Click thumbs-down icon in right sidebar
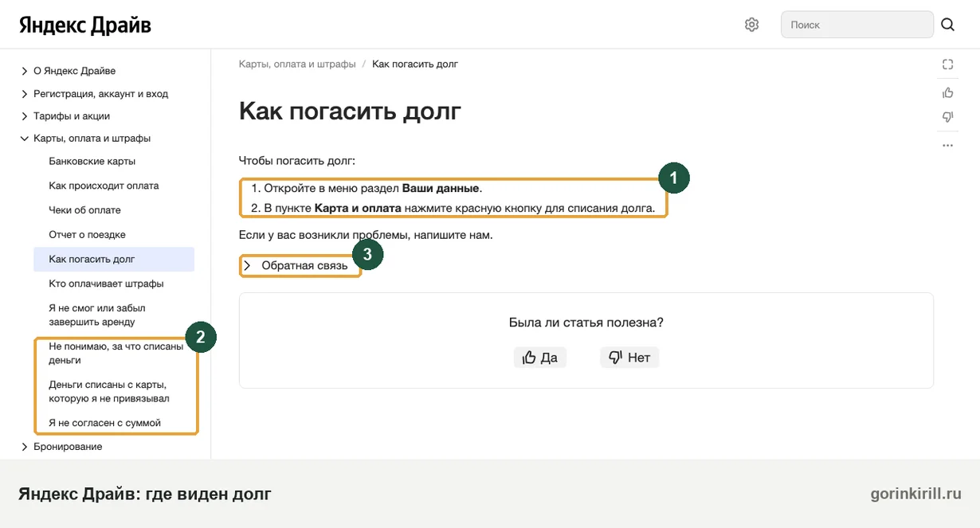Screen dimensions: 980x528 [x=947, y=118]
